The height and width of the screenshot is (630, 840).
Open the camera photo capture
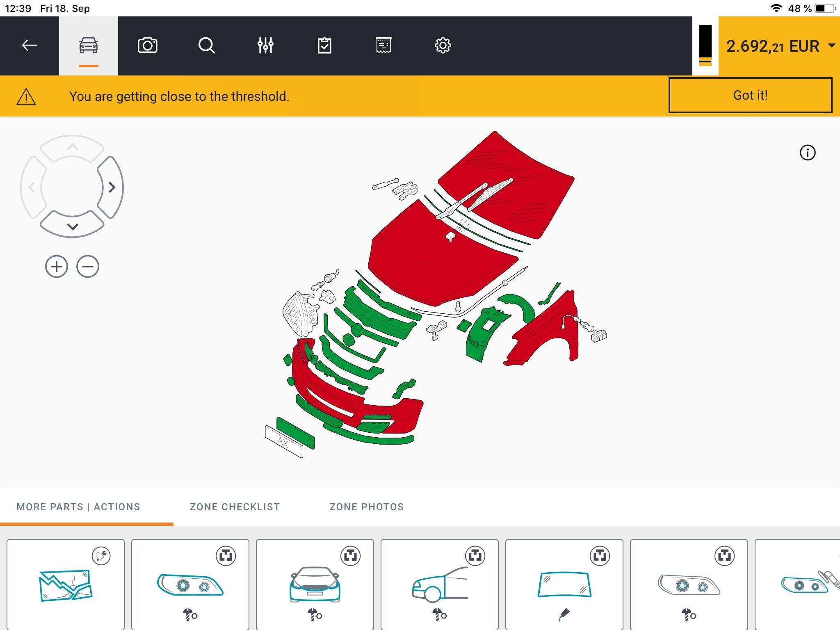pyautogui.click(x=148, y=46)
